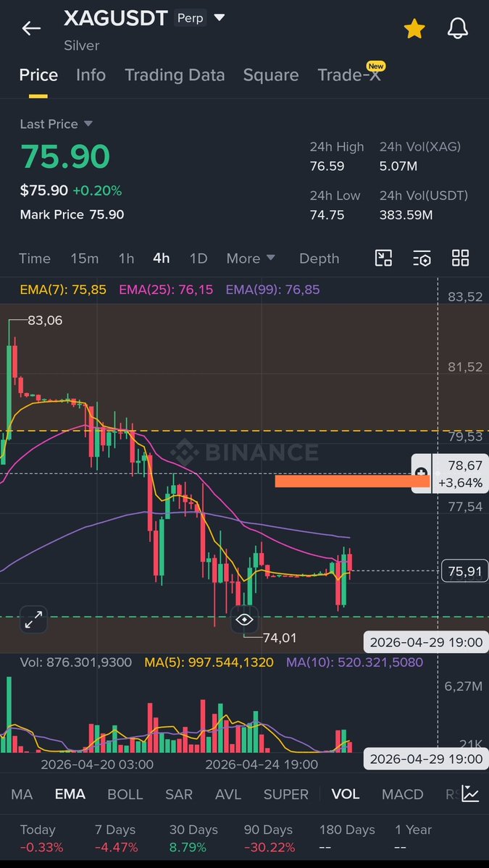Viewport: 489px width, 868px height.
Task: Go back with the left arrow
Action: pos(31,28)
